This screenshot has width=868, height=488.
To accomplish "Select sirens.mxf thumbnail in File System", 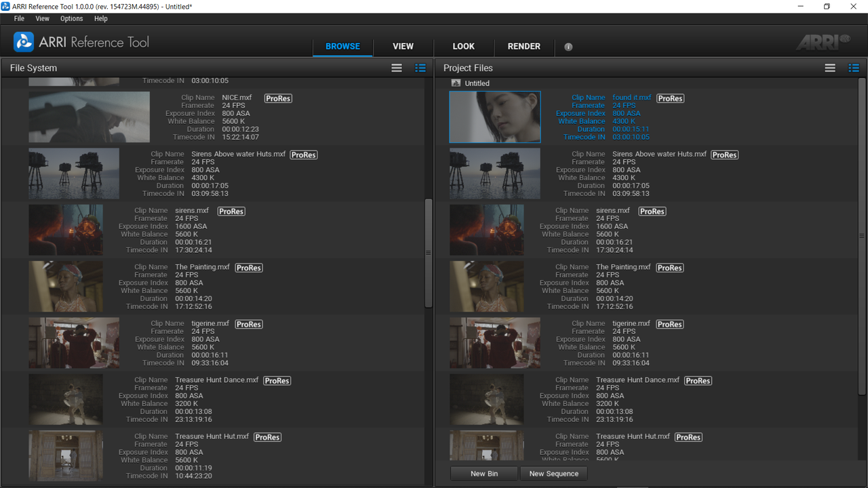I will coord(66,230).
